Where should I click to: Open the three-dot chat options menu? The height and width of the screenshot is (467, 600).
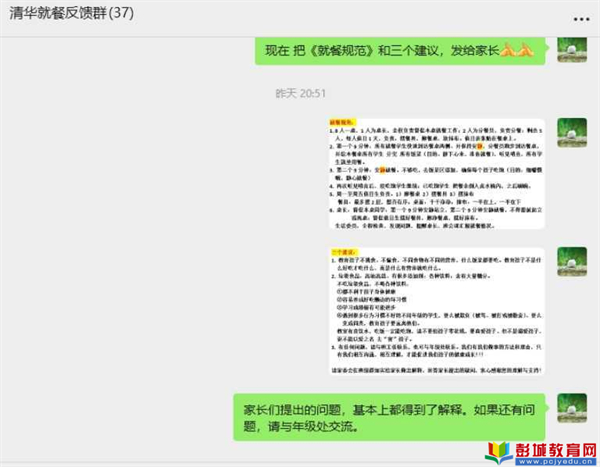click(x=581, y=19)
